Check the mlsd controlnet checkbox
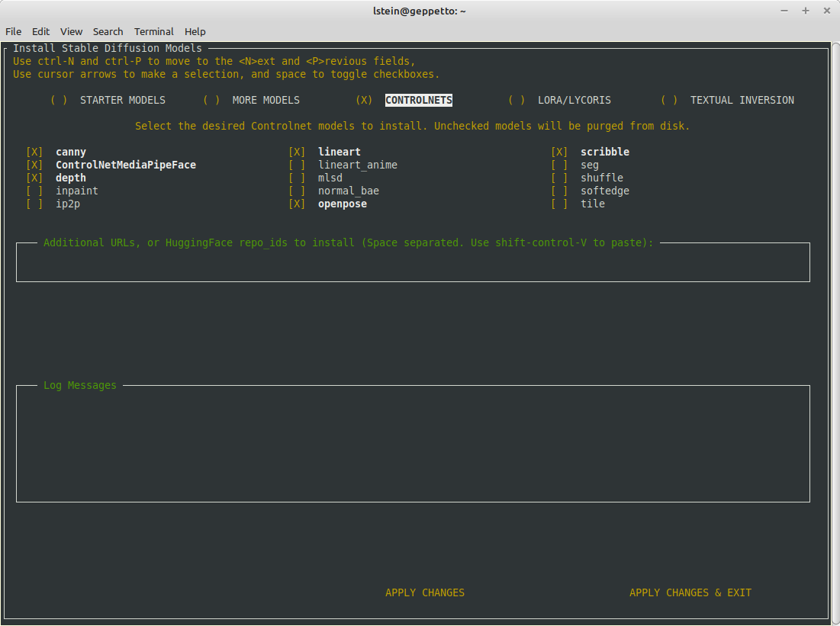 click(x=297, y=178)
